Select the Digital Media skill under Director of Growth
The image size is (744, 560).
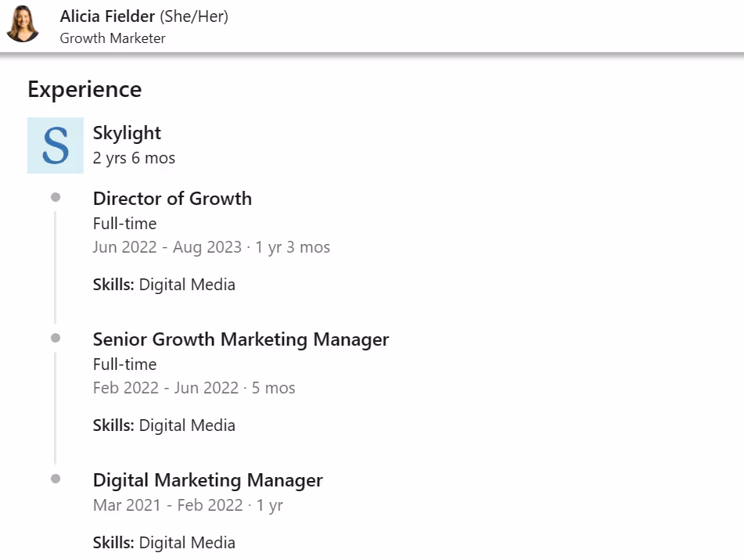pyautogui.click(x=187, y=284)
